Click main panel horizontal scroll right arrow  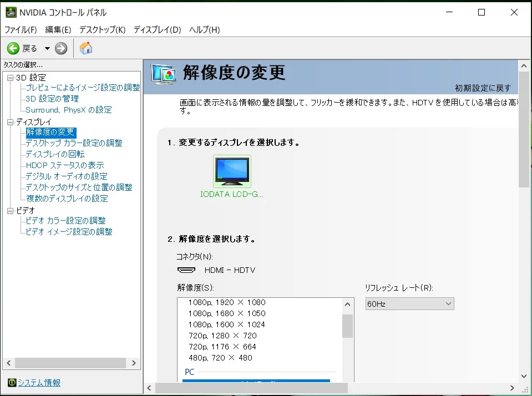tap(512, 388)
